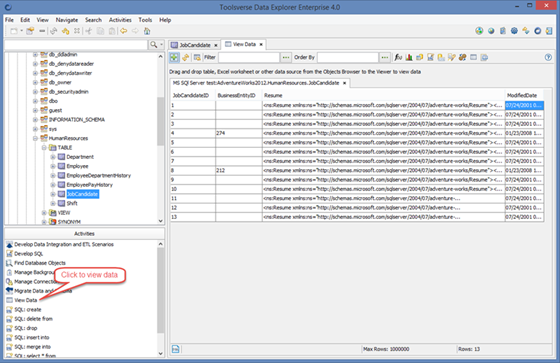Select the Shift table in the tree

point(72,203)
